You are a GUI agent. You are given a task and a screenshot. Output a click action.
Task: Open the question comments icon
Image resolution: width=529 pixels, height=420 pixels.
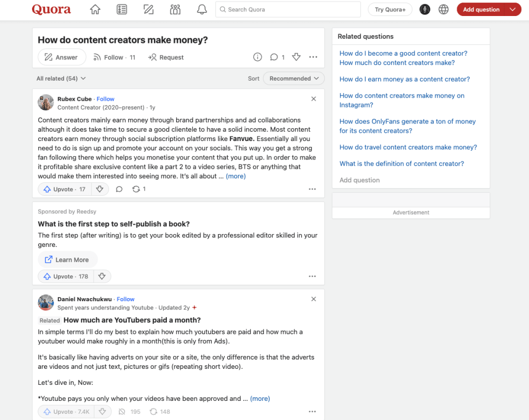[x=277, y=57]
